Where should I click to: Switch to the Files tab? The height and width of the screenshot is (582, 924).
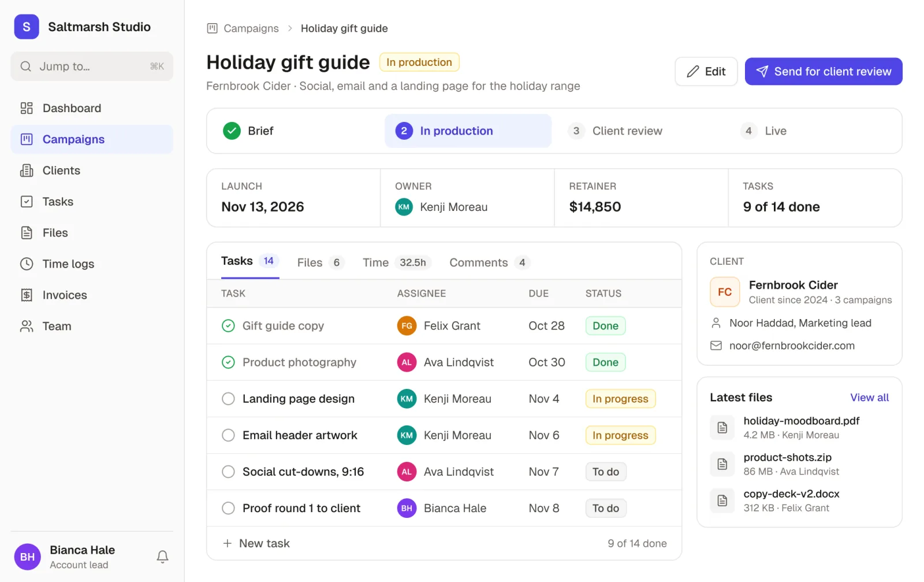pyautogui.click(x=321, y=262)
